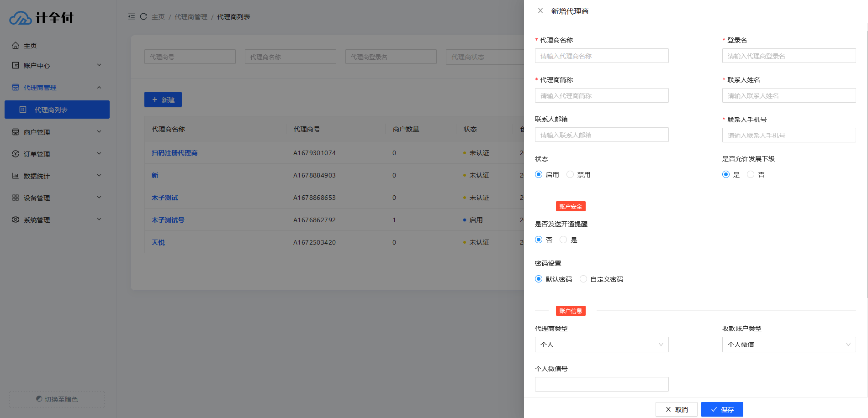Choose 是 for 是否发送开通提醒
868x418 pixels.
pos(563,240)
